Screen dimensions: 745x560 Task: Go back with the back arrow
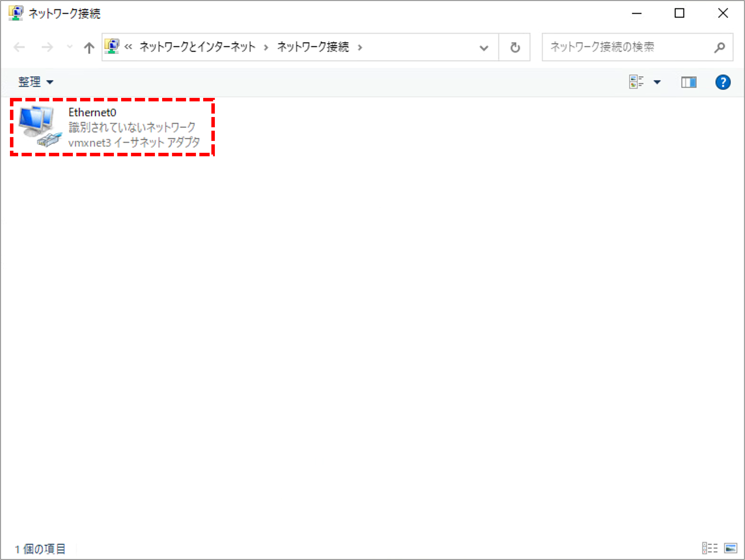[x=19, y=47]
